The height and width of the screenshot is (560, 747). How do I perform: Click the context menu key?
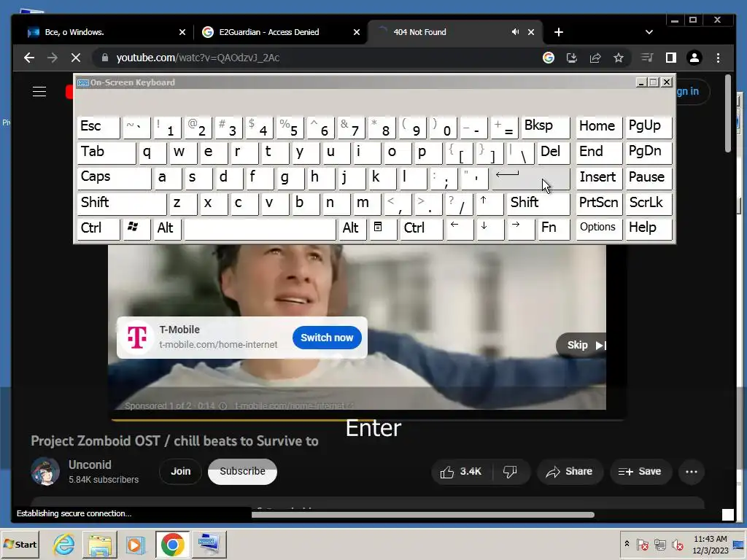point(382,228)
